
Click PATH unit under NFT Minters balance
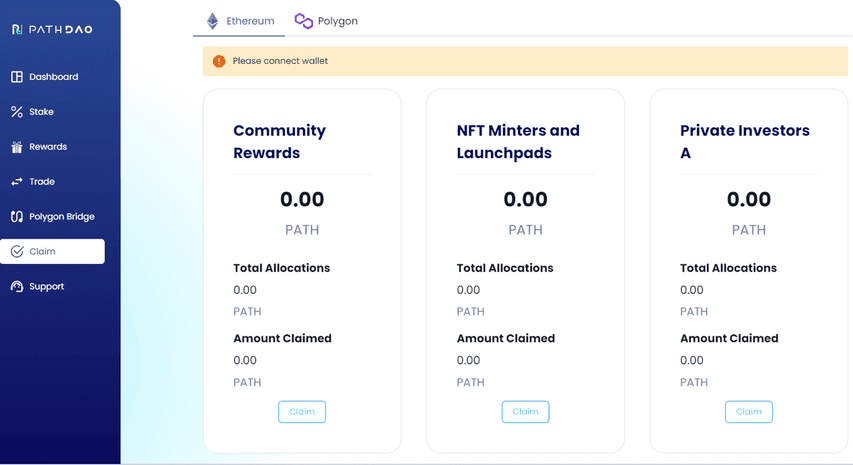click(526, 230)
